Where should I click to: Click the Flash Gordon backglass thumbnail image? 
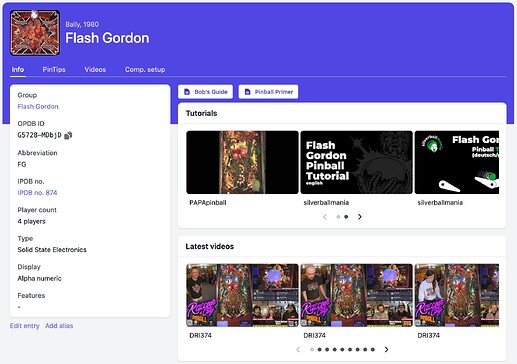pyautogui.click(x=35, y=33)
